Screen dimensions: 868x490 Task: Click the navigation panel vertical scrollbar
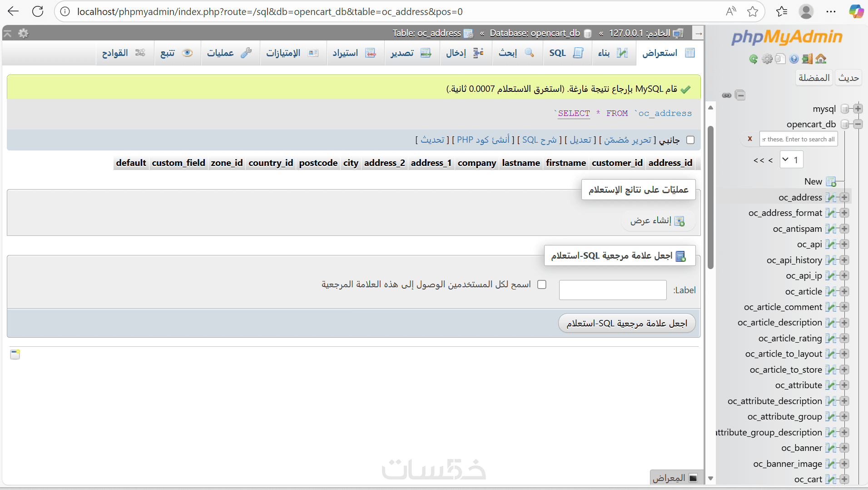711,198
